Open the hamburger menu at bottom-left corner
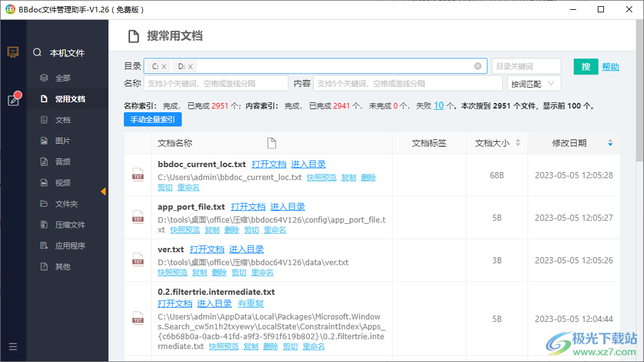The height and width of the screenshot is (362, 644). 14,347
